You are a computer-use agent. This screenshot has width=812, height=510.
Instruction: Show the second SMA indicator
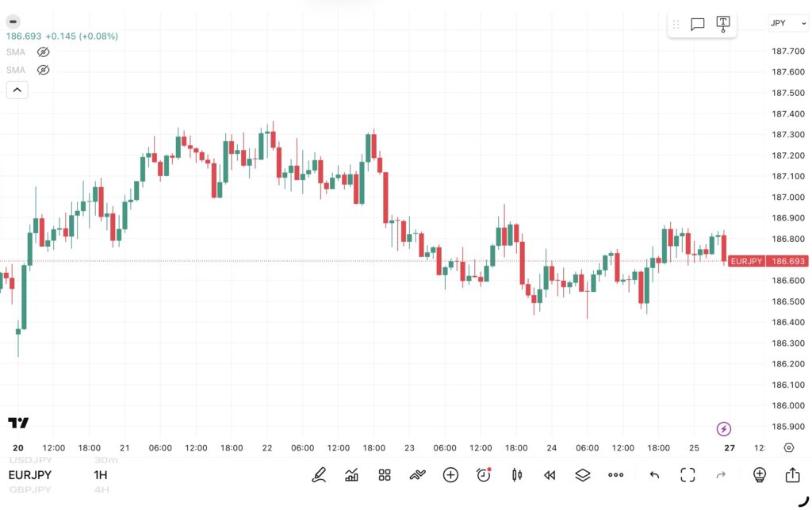[x=44, y=70]
